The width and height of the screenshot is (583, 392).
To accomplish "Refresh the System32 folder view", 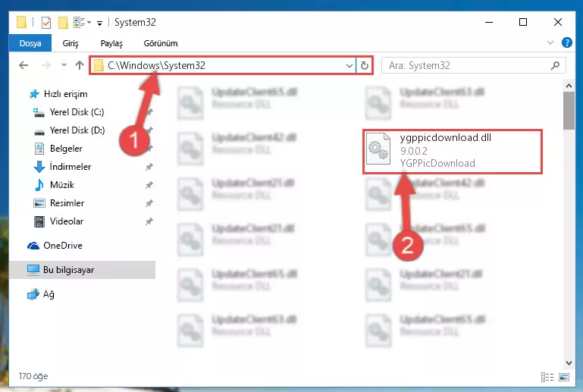I will [x=365, y=66].
